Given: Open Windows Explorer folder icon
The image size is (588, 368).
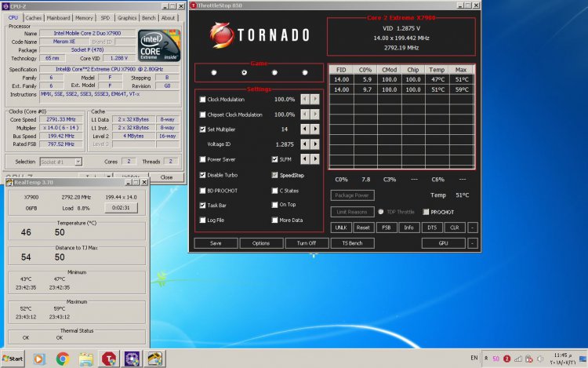Looking at the screenshot, I should 86,359.
